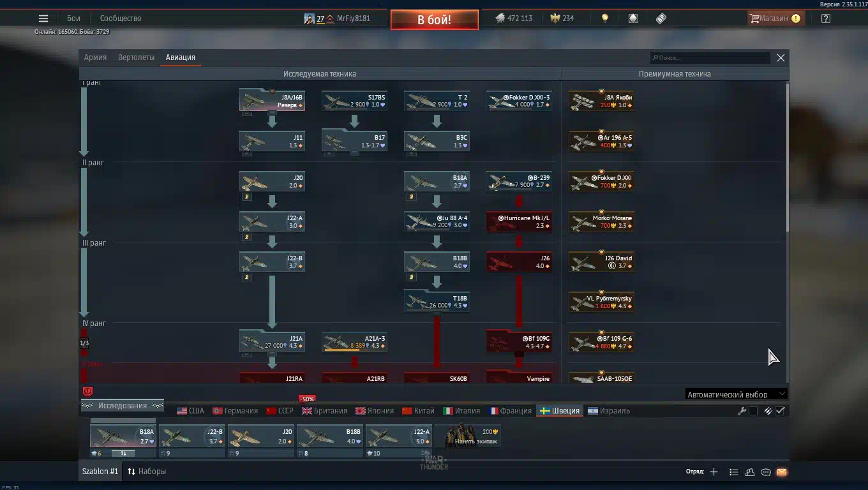This screenshot has width=868, height=490.
Task: Select the Авиация tab
Action: [x=181, y=57]
